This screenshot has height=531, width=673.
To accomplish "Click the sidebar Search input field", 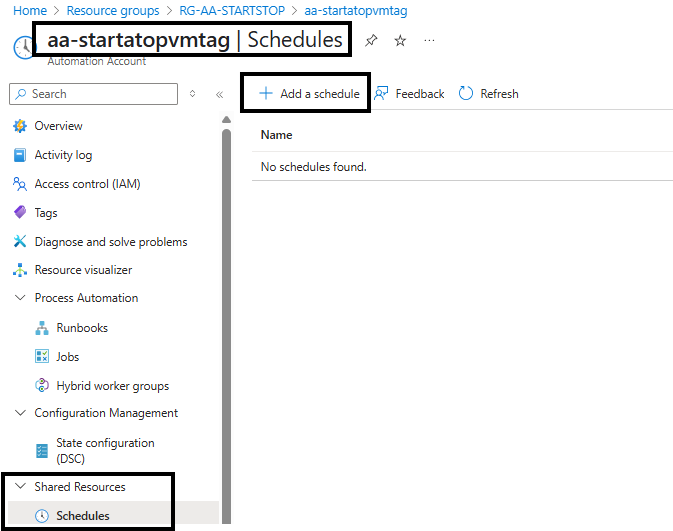I will tap(100, 94).
